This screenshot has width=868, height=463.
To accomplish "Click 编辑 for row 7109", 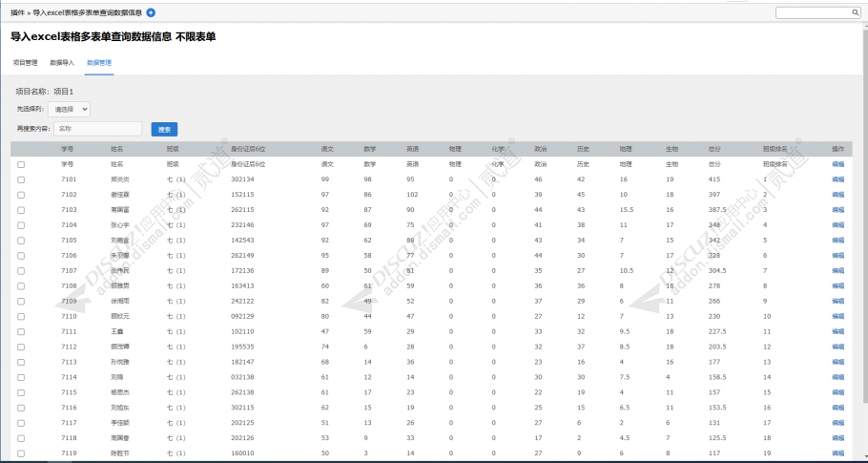I will pos(838,302).
